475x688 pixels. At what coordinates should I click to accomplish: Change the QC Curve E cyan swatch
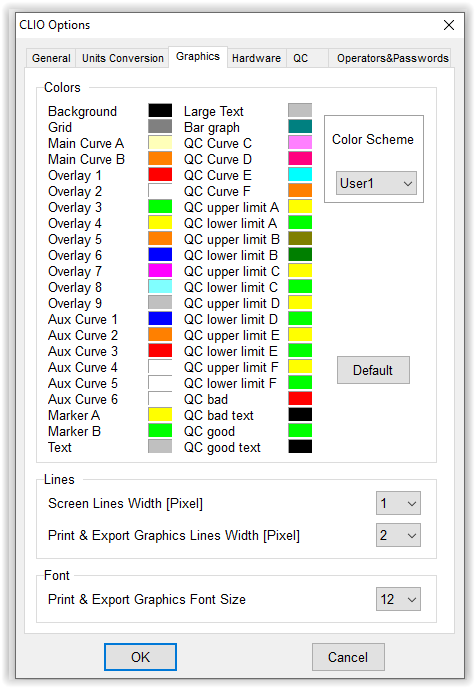300,175
